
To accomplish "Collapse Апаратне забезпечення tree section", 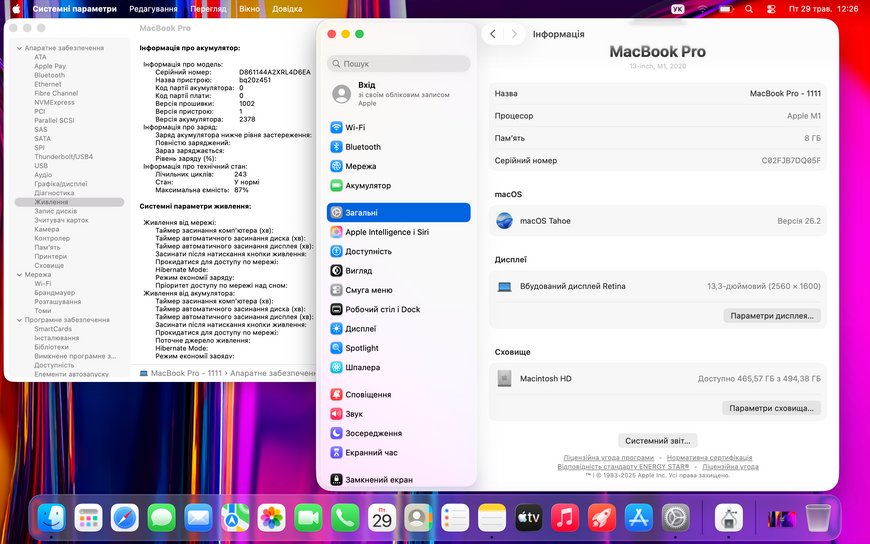I will [x=19, y=48].
